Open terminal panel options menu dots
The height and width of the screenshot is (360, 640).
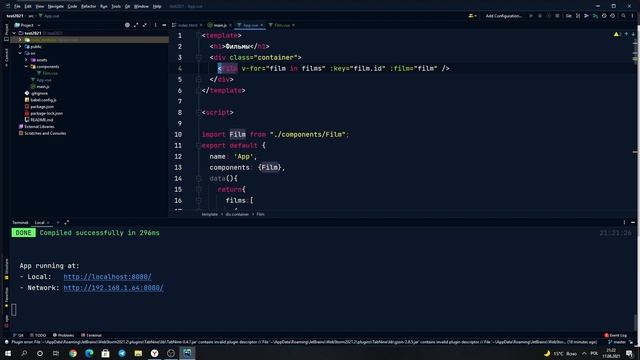[x=624, y=222]
